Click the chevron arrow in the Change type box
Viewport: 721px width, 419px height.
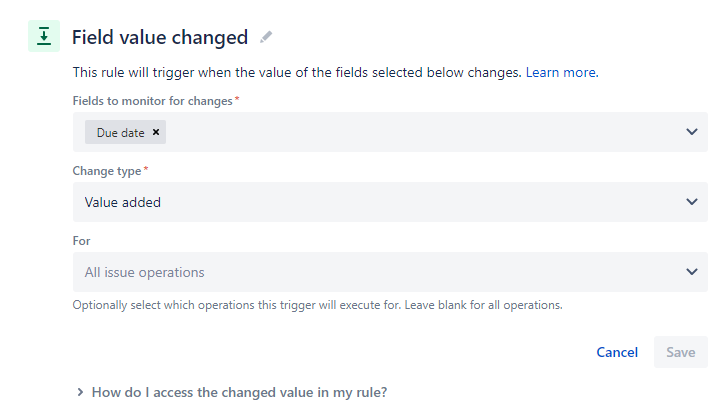coord(692,202)
